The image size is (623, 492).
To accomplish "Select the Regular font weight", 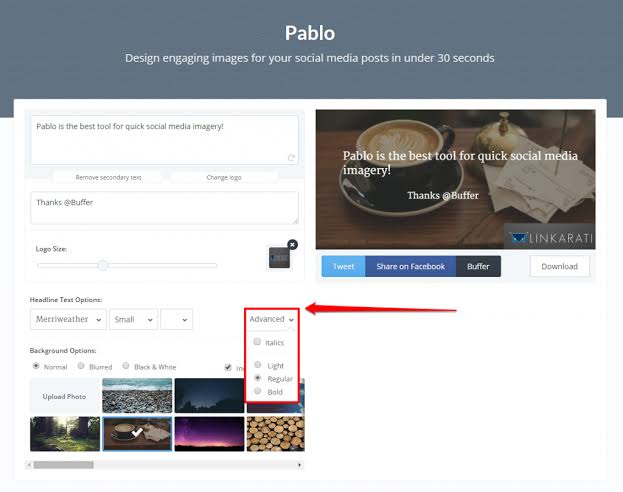I will click(x=257, y=378).
